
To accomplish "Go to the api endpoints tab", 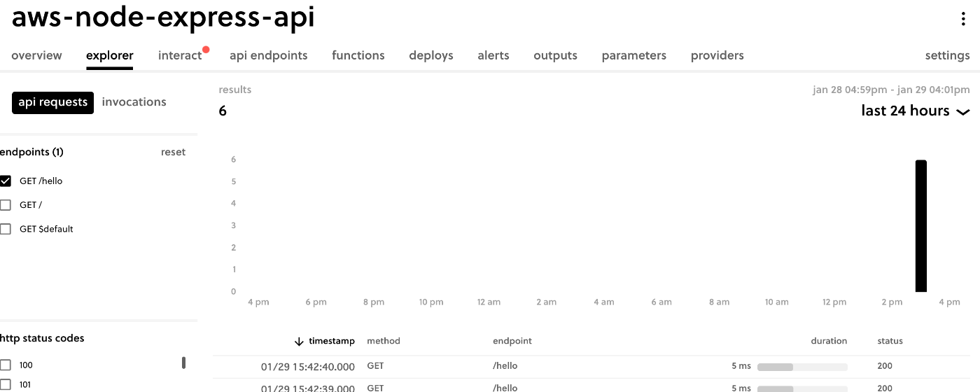I will click(269, 55).
